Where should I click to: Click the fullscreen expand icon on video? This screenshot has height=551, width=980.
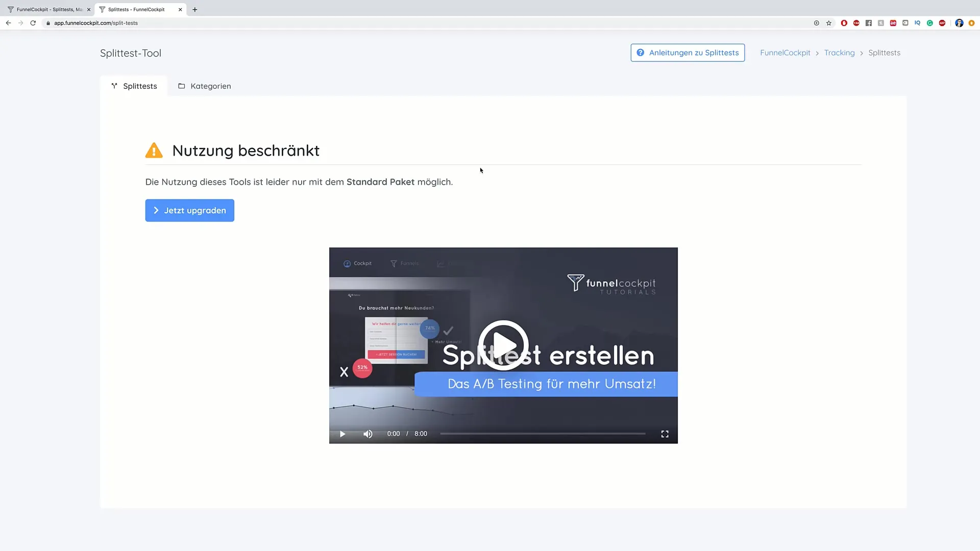[665, 433]
